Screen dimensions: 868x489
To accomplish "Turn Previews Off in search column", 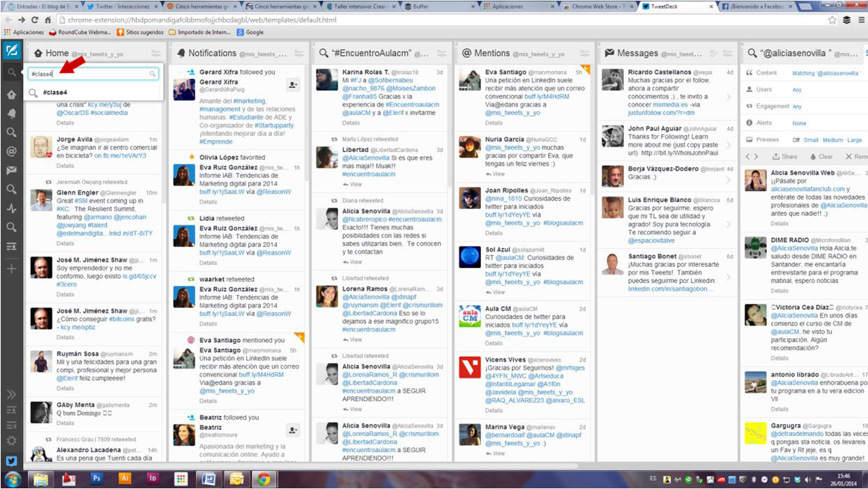I will pos(796,140).
